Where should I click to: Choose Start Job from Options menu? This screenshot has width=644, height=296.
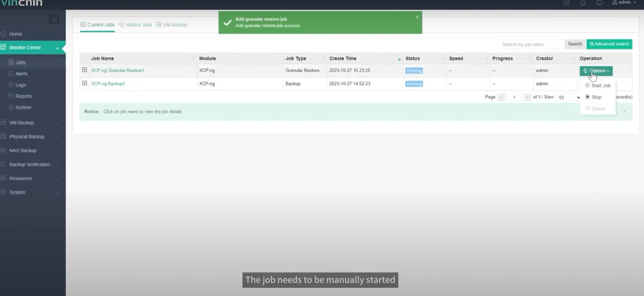(598, 86)
